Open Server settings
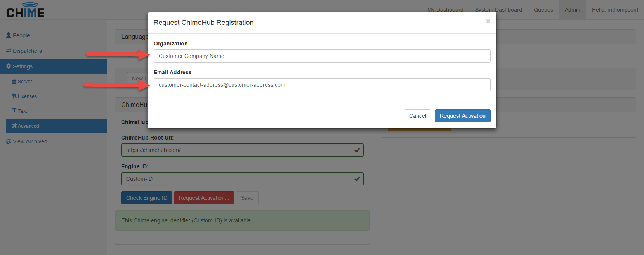 (x=25, y=82)
